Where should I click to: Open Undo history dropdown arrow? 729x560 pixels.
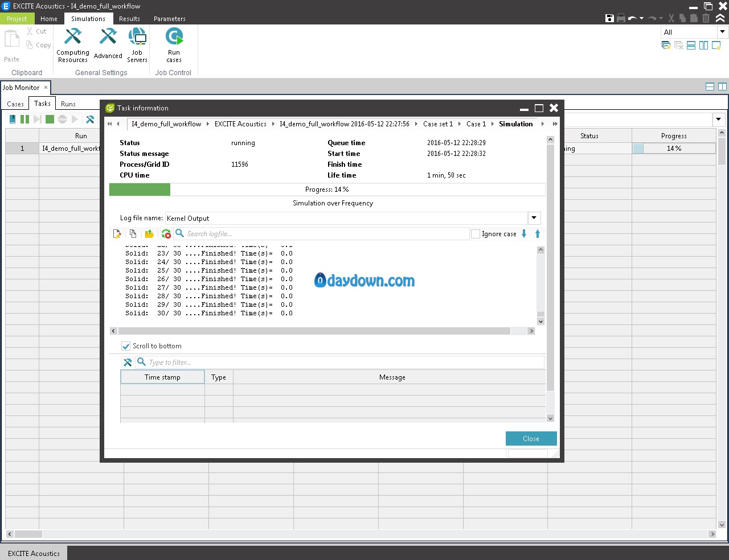click(x=642, y=18)
